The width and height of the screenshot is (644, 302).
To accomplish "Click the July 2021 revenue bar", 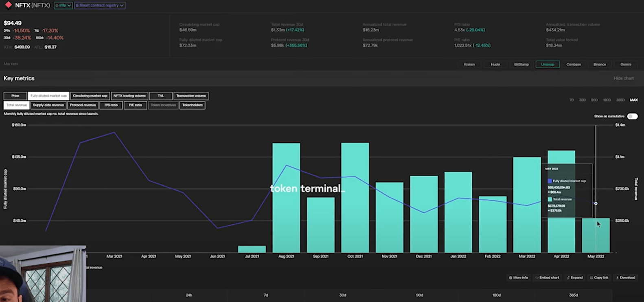I will pyautogui.click(x=252, y=249).
